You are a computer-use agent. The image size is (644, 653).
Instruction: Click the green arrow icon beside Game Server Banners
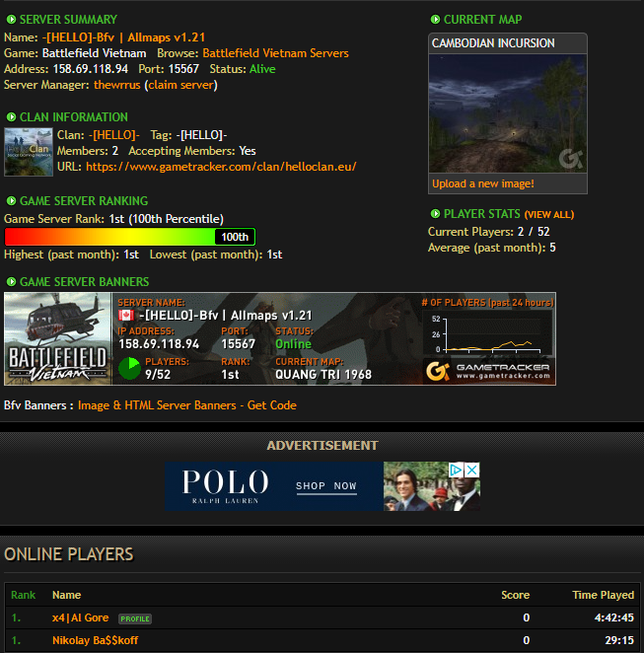click(x=11, y=281)
